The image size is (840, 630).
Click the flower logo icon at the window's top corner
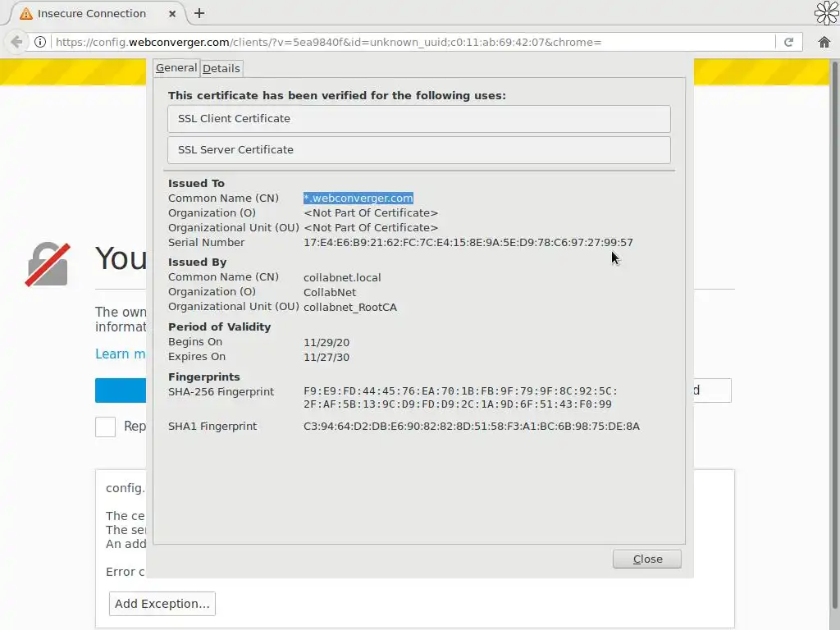826,13
